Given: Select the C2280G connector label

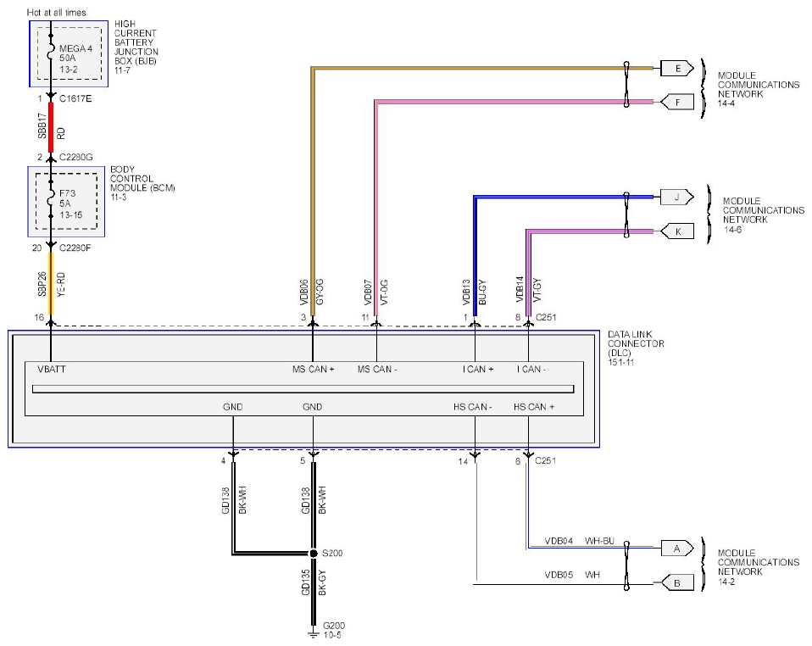Looking at the screenshot, I should tap(76, 157).
